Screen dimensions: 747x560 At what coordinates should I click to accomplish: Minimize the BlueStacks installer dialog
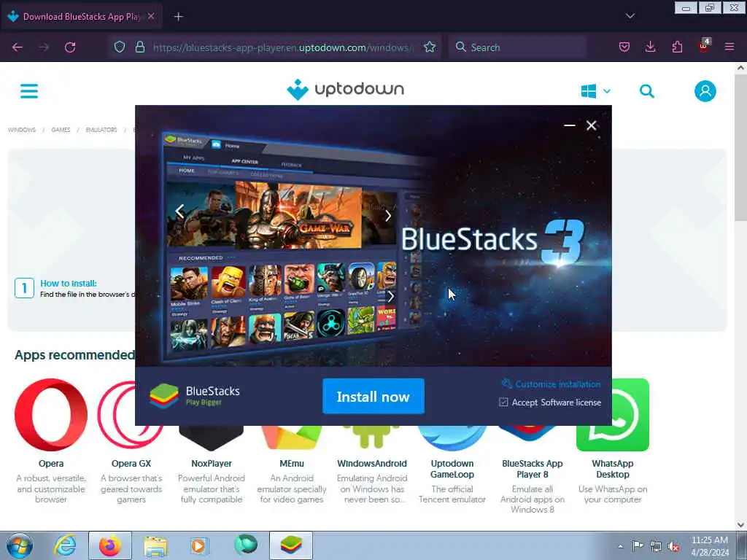click(569, 125)
